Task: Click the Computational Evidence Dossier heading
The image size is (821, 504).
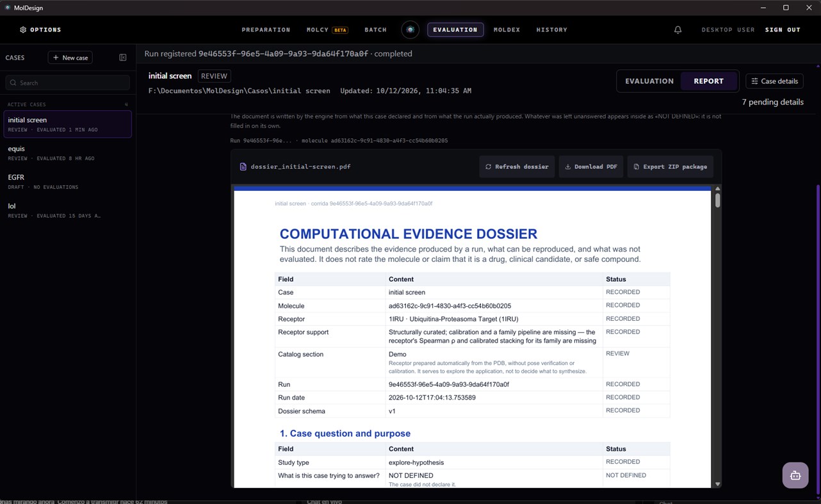Action: click(x=409, y=234)
